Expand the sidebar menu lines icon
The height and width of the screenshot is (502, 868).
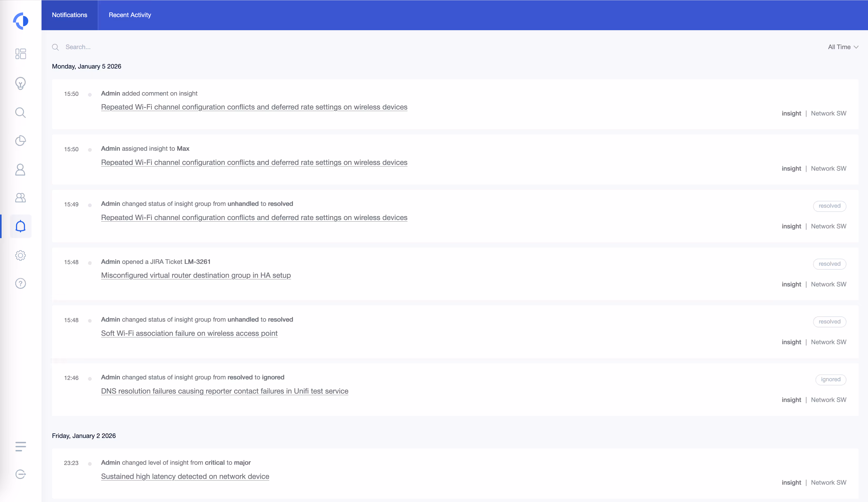21,447
